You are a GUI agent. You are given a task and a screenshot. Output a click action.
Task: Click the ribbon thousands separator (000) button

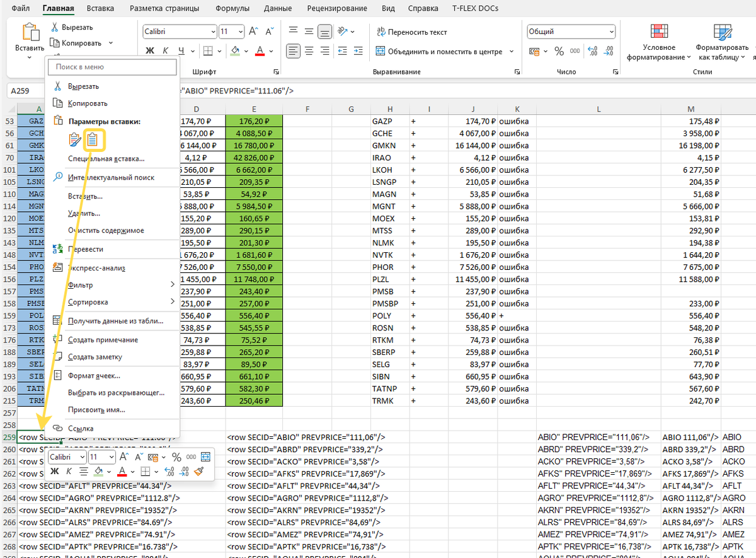point(575,51)
